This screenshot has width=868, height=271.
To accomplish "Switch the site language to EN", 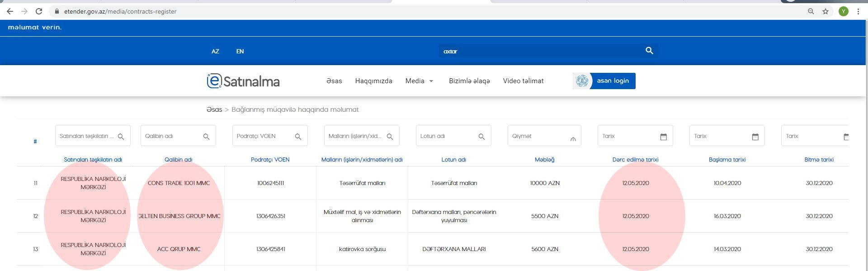I will click(x=240, y=51).
